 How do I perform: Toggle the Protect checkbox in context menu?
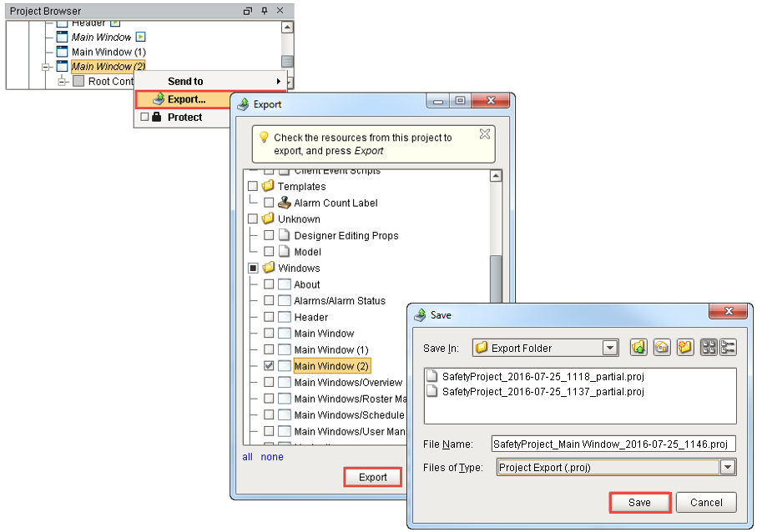coord(144,118)
